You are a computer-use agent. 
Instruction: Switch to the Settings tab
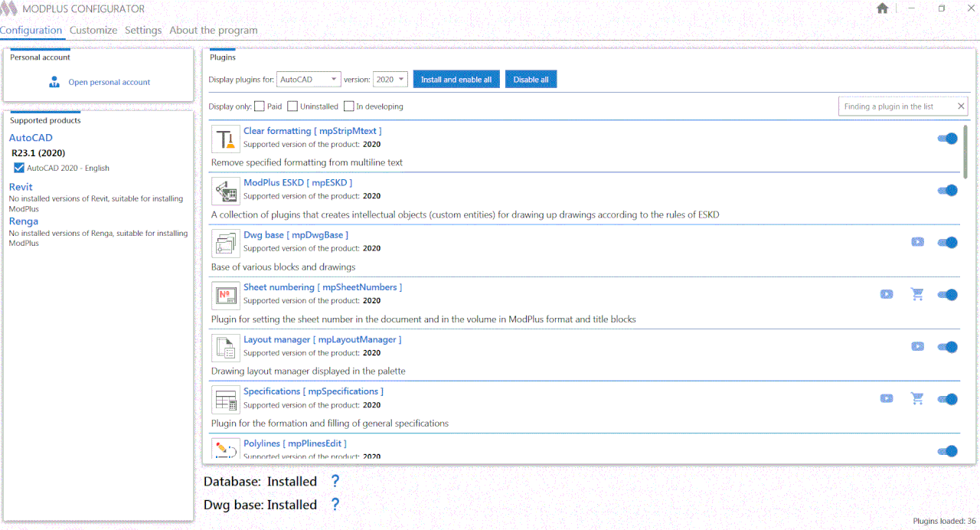(x=143, y=30)
